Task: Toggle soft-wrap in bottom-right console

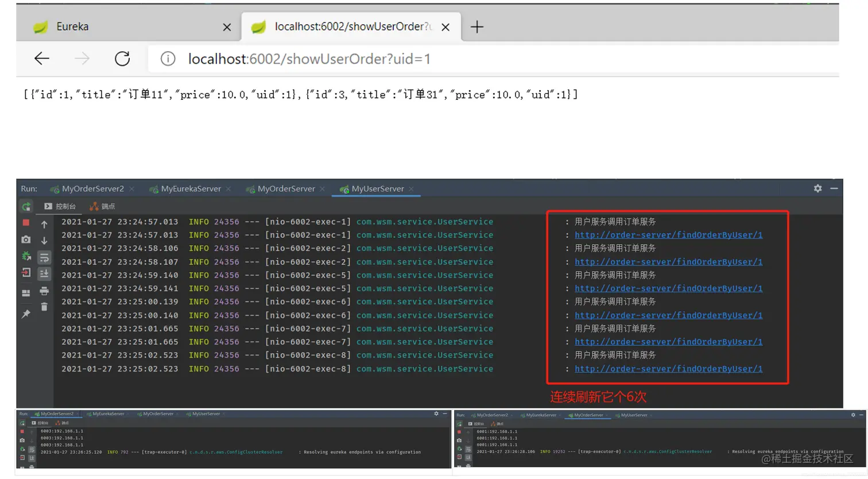Action: click(x=468, y=449)
